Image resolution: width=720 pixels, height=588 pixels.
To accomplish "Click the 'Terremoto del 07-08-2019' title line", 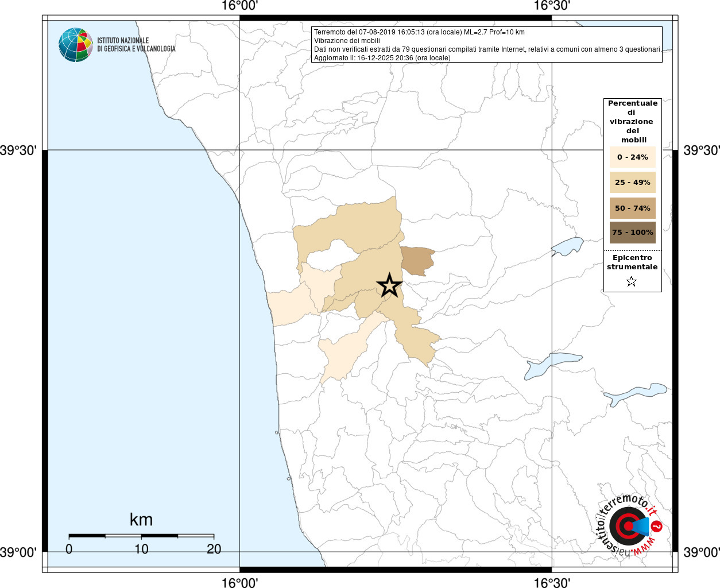I will (x=419, y=32).
